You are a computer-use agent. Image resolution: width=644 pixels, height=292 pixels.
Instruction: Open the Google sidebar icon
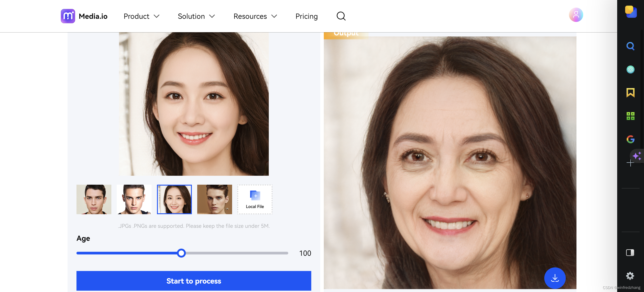630,139
